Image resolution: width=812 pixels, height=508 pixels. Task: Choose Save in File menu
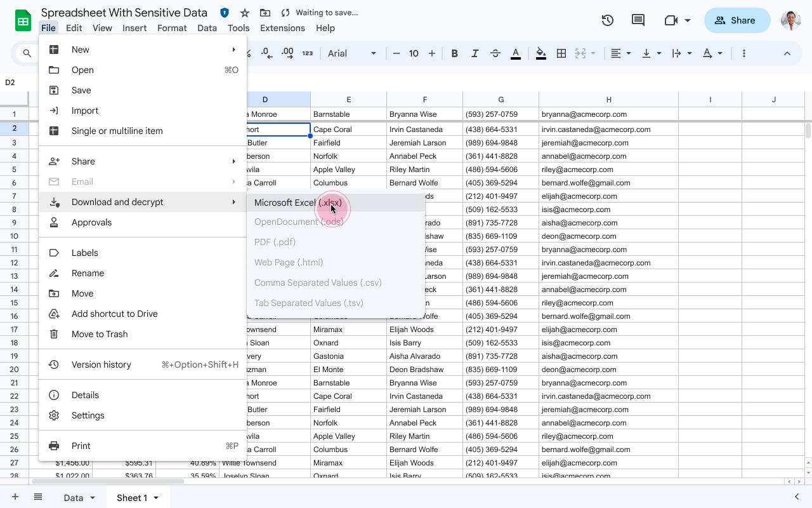[143, 90]
